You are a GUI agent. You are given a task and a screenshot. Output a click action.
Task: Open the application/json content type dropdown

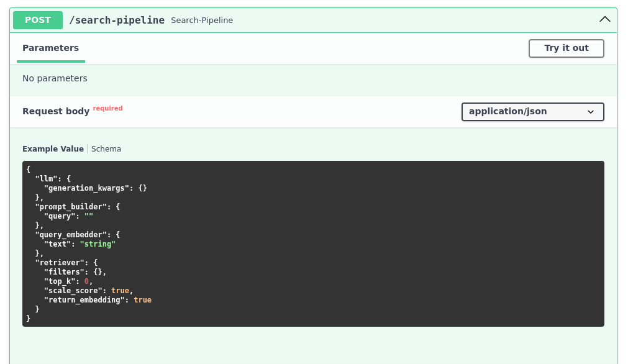pos(532,112)
